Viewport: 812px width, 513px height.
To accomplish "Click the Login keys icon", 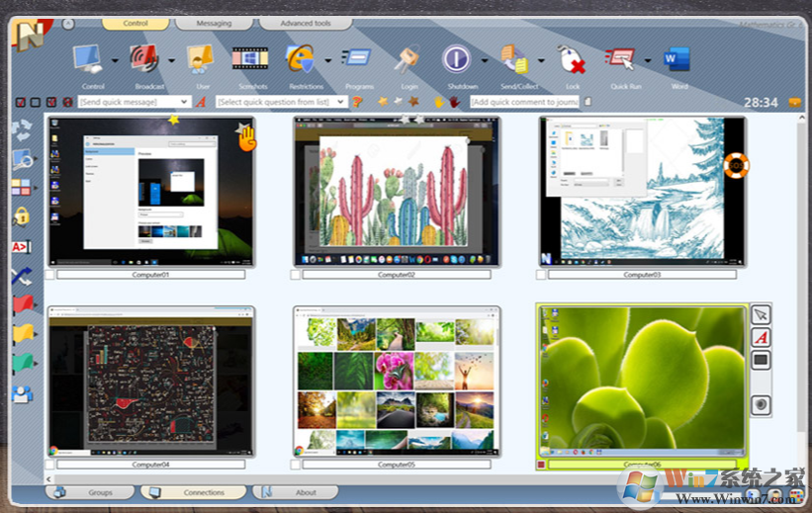I will pyautogui.click(x=406, y=60).
